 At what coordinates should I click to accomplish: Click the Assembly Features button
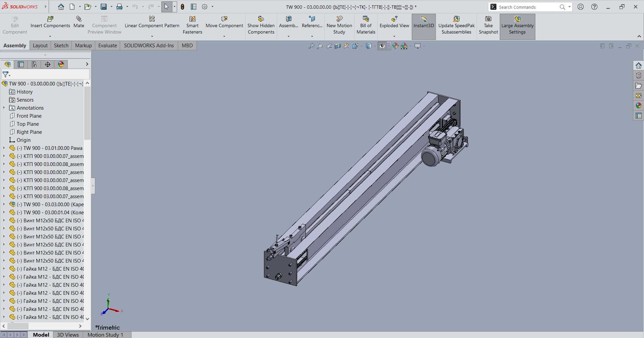pyautogui.click(x=288, y=22)
